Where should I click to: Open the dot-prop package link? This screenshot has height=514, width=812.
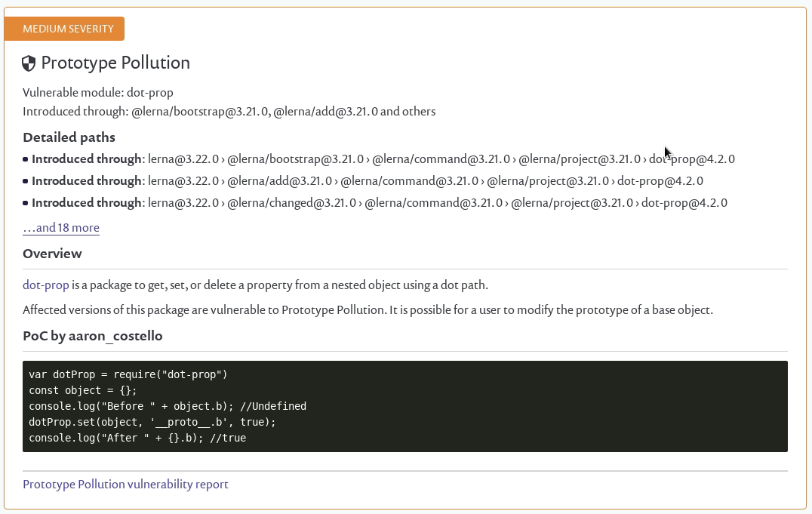pyautogui.click(x=45, y=285)
